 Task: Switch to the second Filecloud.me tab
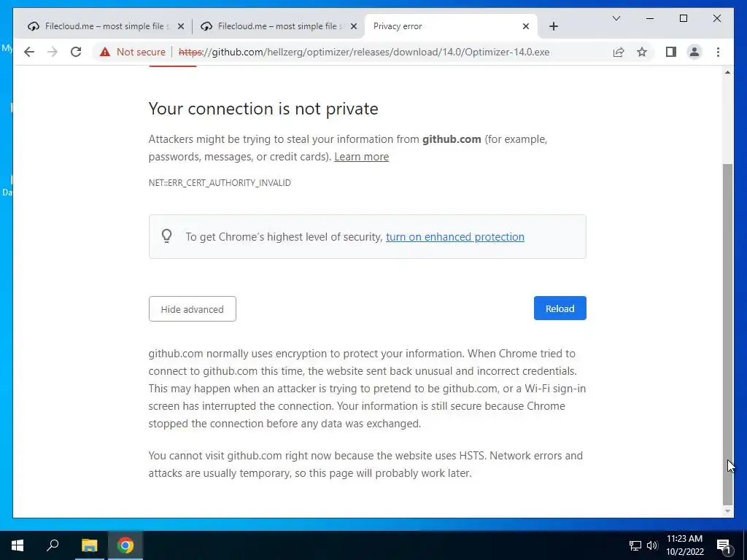pos(278,26)
